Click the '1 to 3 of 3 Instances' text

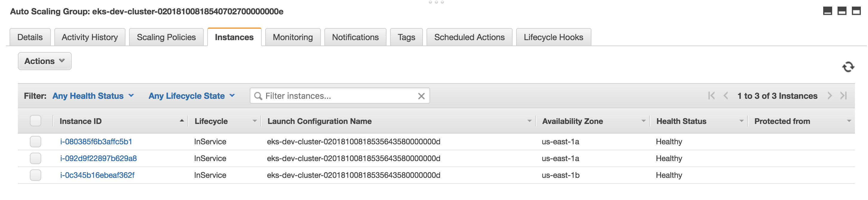tap(777, 96)
